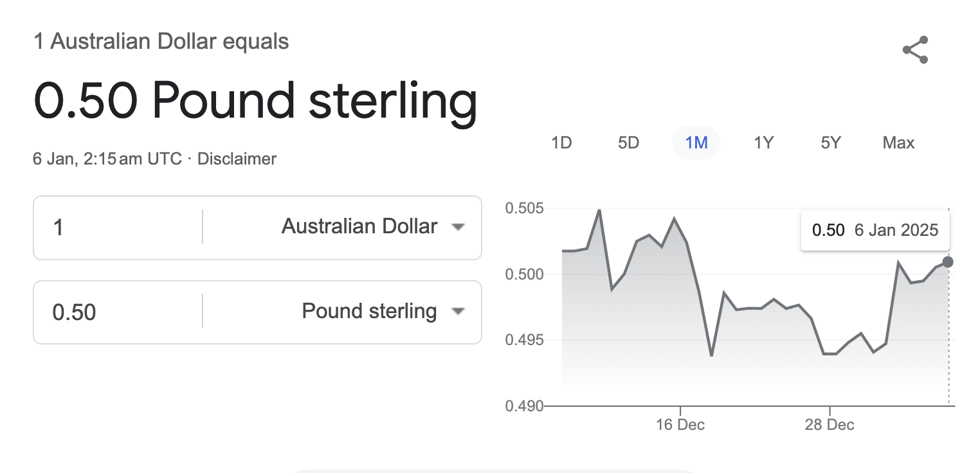Click the Australian Dollar amount field
The image size is (980, 473).
pos(118,228)
